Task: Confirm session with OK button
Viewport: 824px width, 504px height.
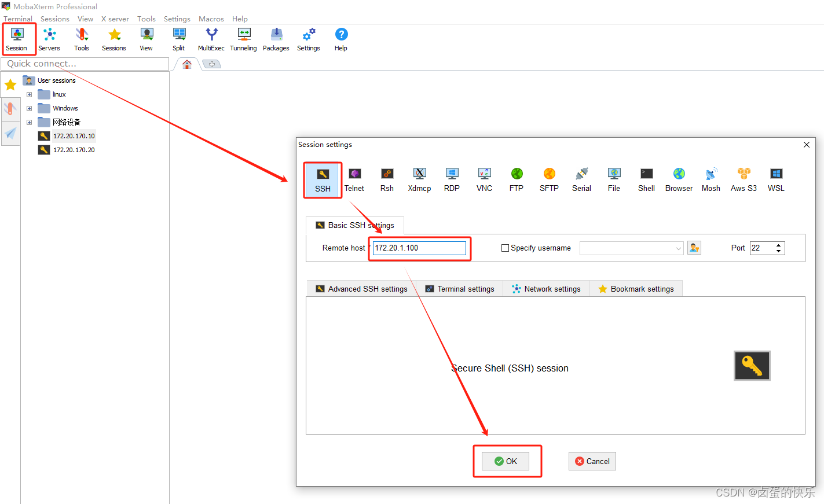Action: click(x=506, y=461)
